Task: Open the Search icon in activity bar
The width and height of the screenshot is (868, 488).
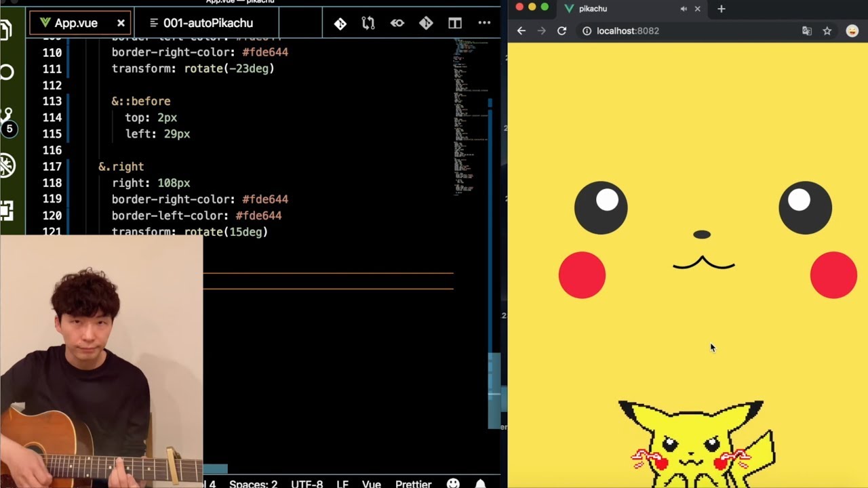Action: [6, 72]
